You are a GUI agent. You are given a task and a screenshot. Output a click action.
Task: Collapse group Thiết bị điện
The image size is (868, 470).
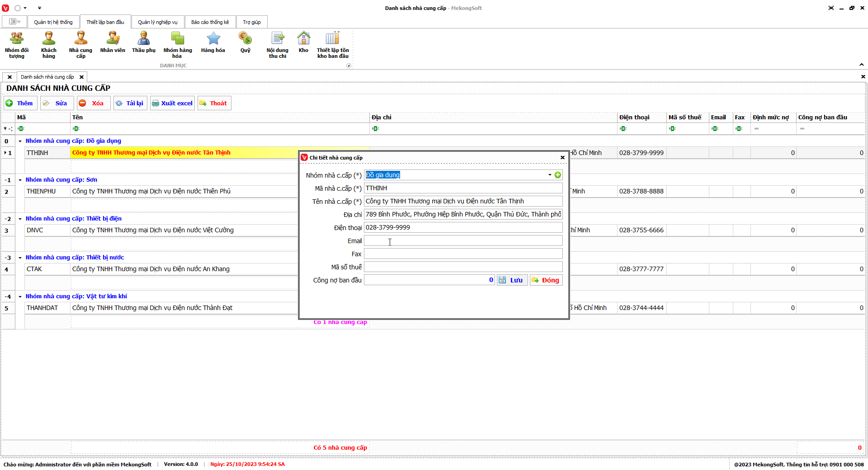click(20, 219)
